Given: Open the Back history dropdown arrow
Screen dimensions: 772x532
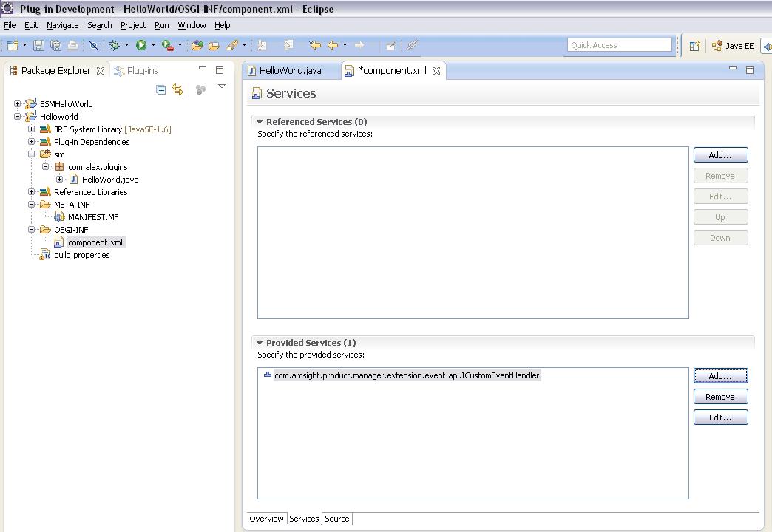Looking at the screenshot, I should [x=345, y=45].
